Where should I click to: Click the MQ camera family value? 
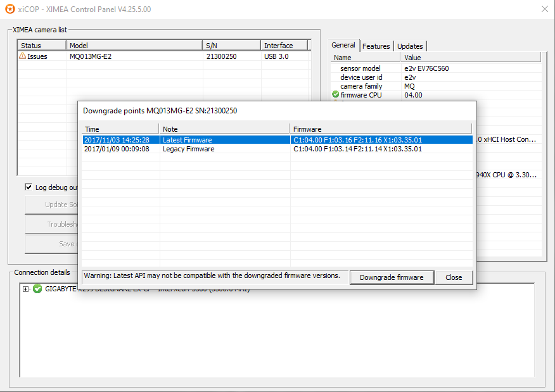pyautogui.click(x=409, y=86)
